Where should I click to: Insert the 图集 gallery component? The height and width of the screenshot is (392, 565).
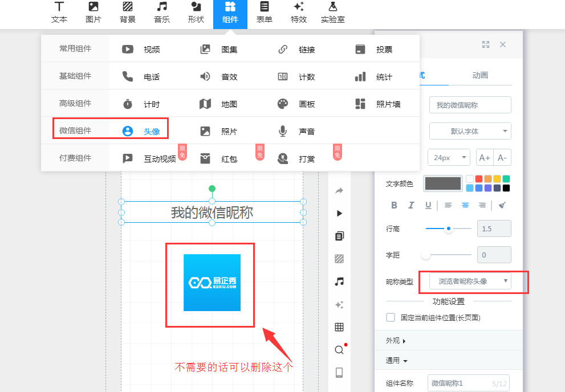[x=219, y=50]
